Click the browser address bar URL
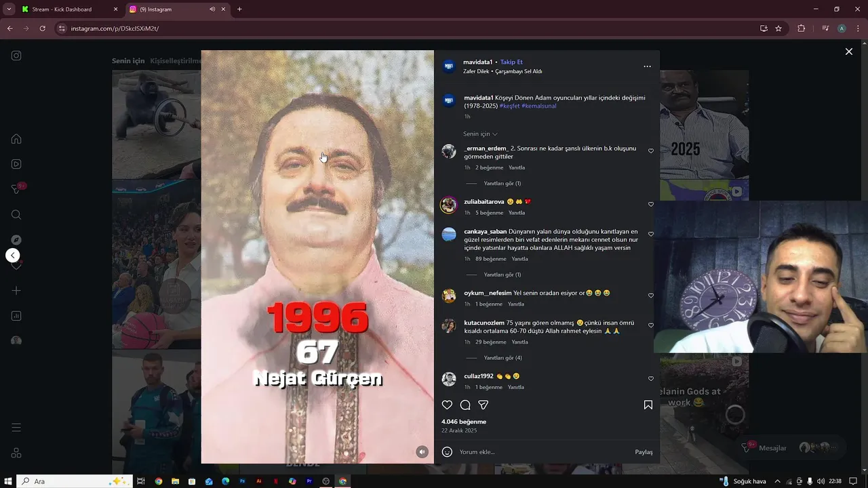Viewport: 868px width, 488px height. (x=115, y=28)
